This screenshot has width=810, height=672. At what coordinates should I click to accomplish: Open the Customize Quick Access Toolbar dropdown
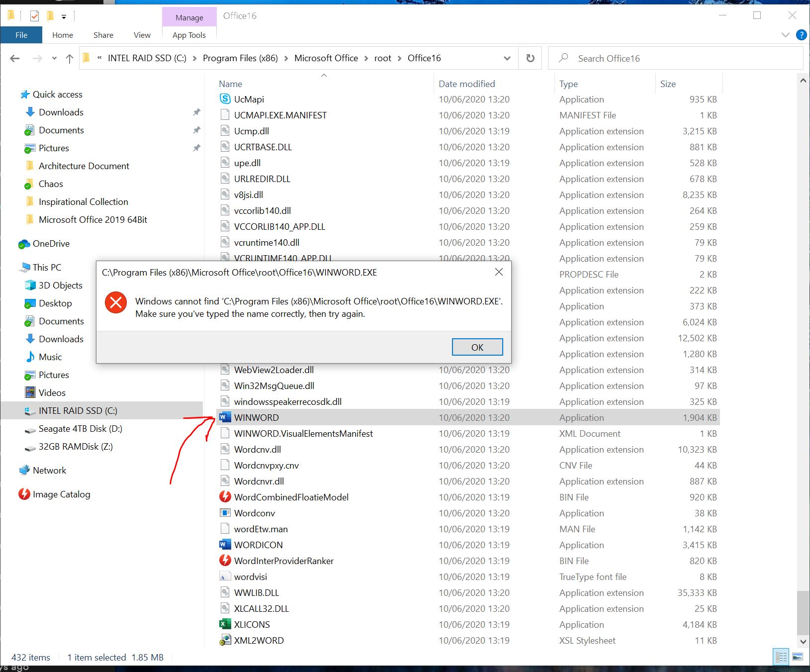64,17
